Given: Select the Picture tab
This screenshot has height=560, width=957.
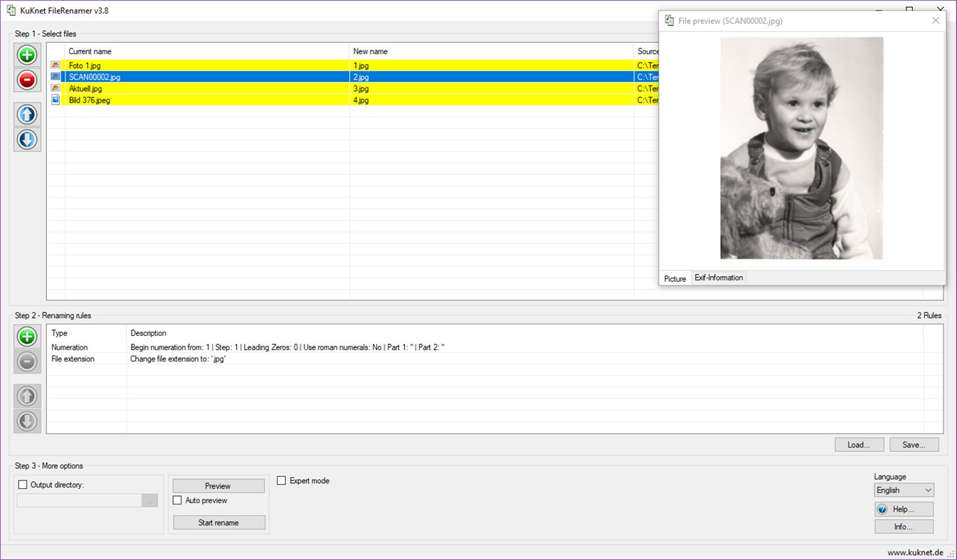Looking at the screenshot, I should point(675,278).
